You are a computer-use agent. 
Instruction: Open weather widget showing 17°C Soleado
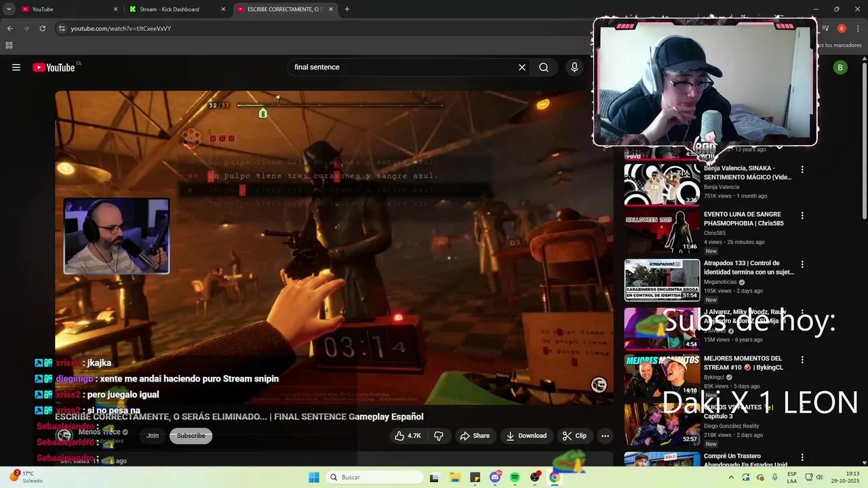(26, 477)
